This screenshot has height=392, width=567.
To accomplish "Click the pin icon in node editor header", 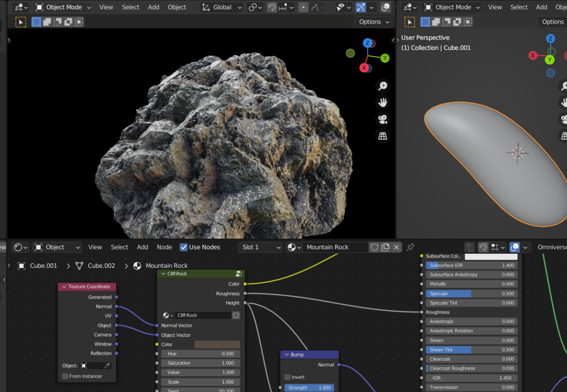I will tap(410, 247).
